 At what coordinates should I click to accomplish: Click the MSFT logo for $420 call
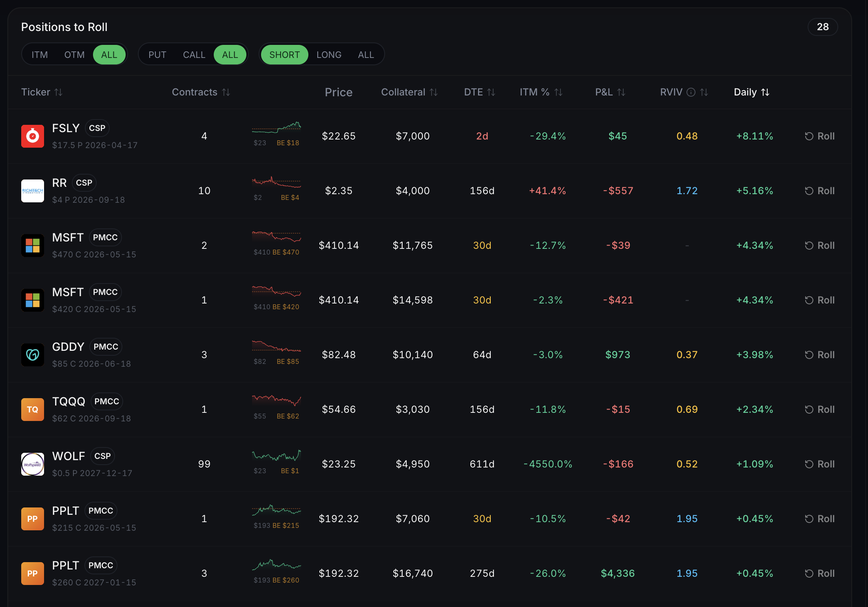pos(33,300)
